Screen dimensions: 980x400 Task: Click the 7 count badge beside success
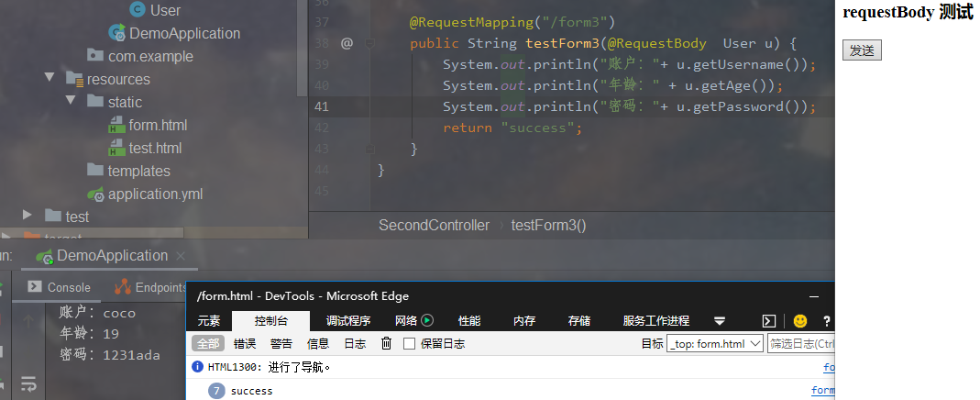(x=216, y=391)
